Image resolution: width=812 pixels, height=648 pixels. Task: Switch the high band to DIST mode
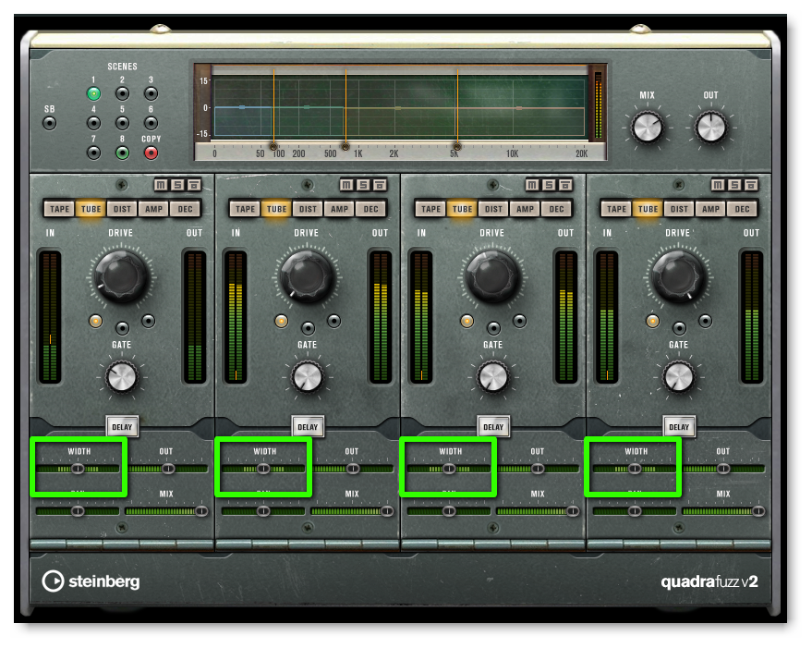[679, 209]
